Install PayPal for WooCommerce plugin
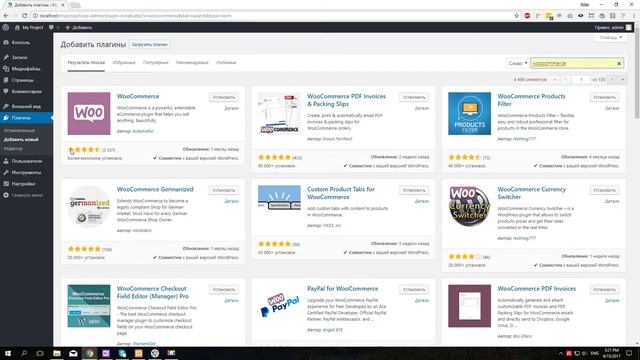Screen dimensions: 640x360 414,289
